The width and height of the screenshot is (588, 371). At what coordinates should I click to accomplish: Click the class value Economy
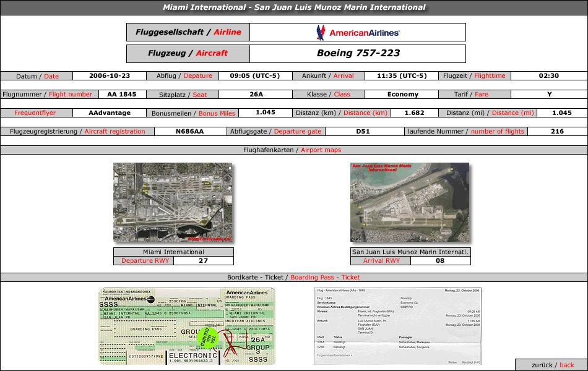pyautogui.click(x=403, y=95)
